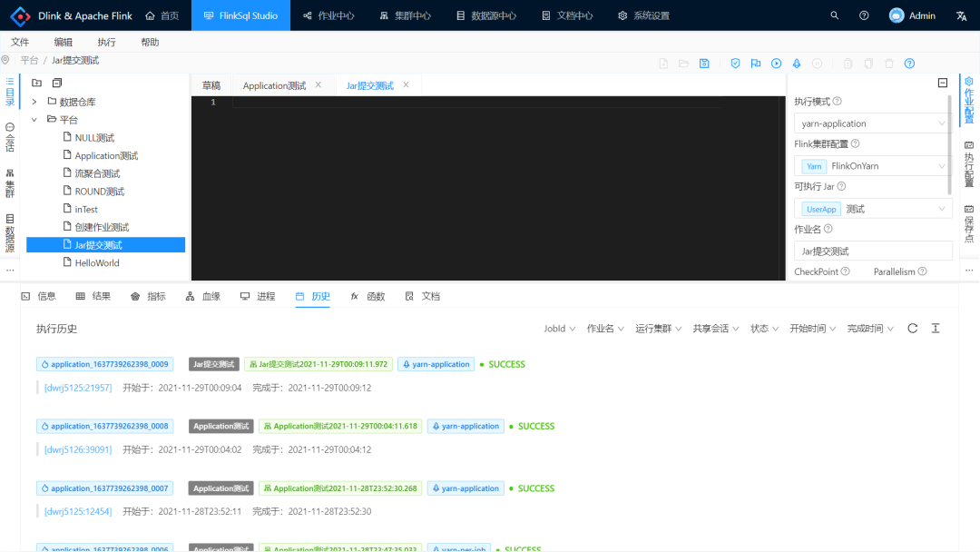Switch language with the translate icon
The height and width of the screenshot is (552, 980).
[x=961, y=15]
